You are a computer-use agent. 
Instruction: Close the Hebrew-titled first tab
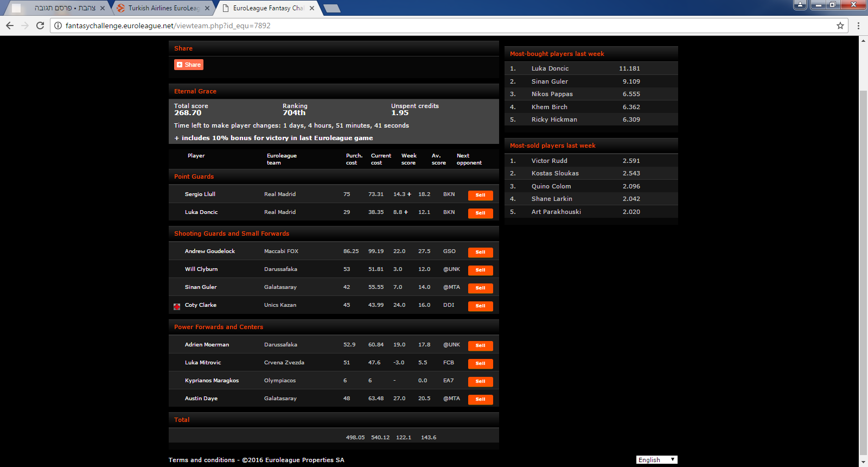(x=103, y=8)
